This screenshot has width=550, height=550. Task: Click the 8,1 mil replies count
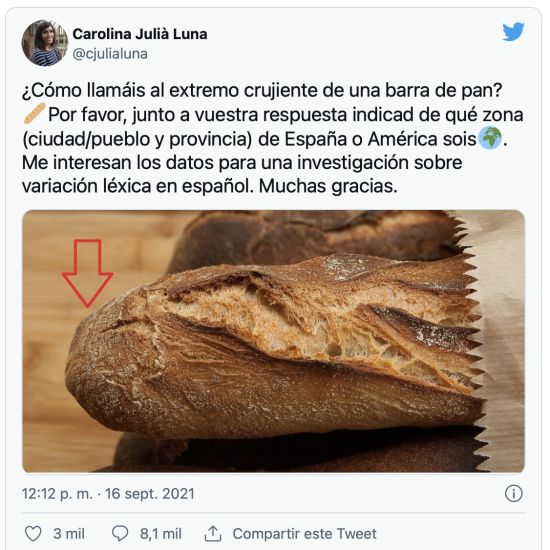[161, 534]
